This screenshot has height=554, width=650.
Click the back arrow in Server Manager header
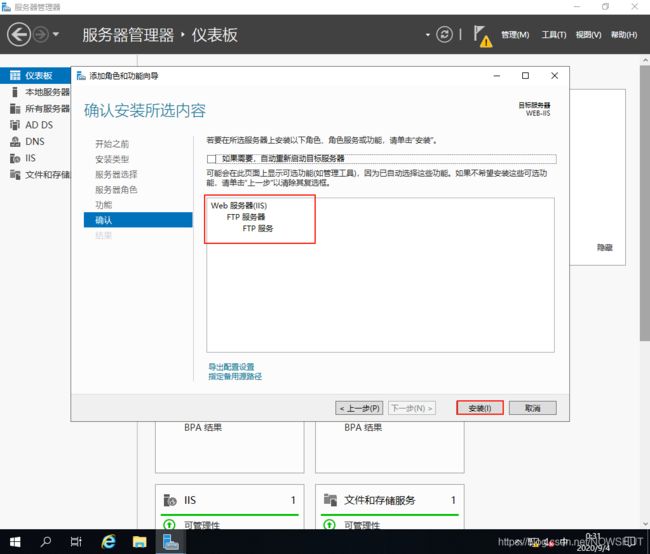(x=19, y=34)
